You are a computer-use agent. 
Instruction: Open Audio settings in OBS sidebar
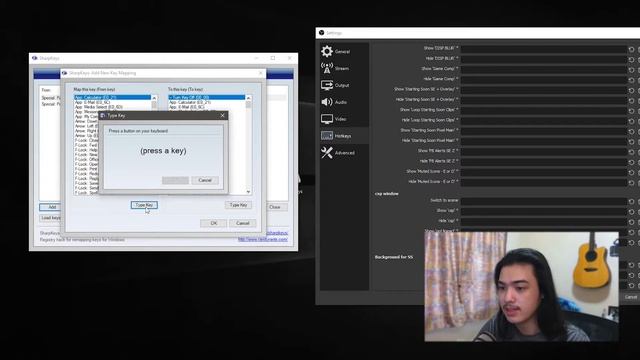pos(344,102)
